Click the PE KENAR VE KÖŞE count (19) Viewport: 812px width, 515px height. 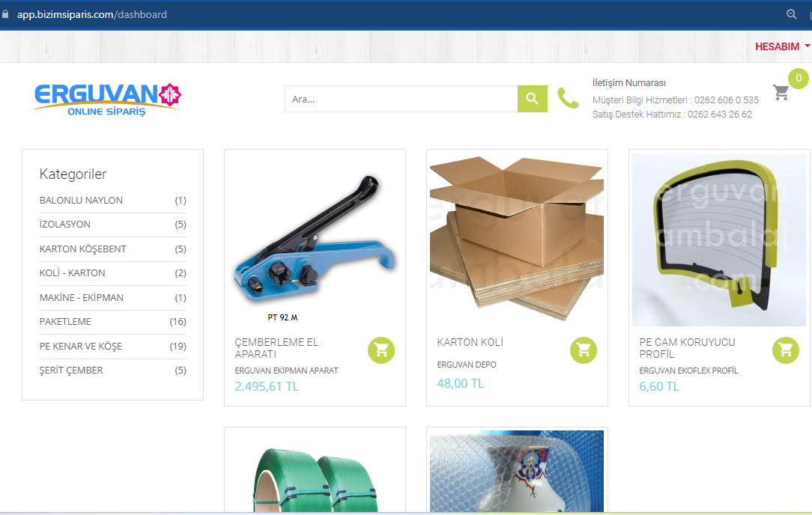click(178, 347)
